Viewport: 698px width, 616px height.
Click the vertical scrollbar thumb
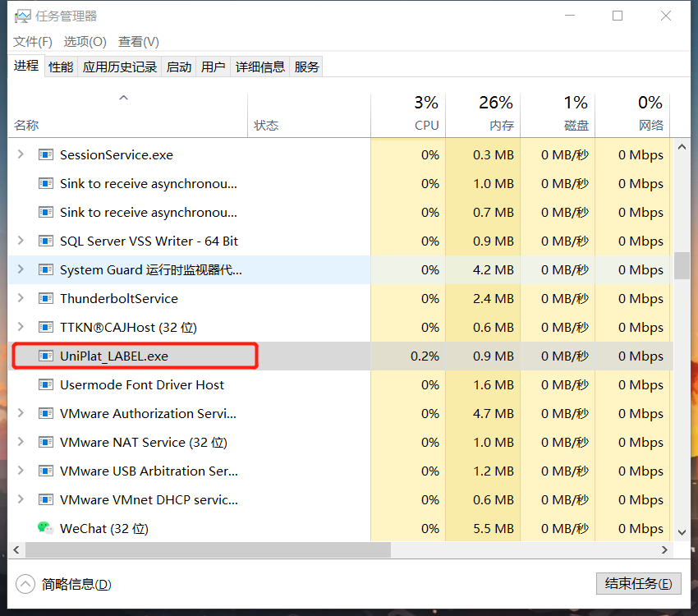coord(682,266)
